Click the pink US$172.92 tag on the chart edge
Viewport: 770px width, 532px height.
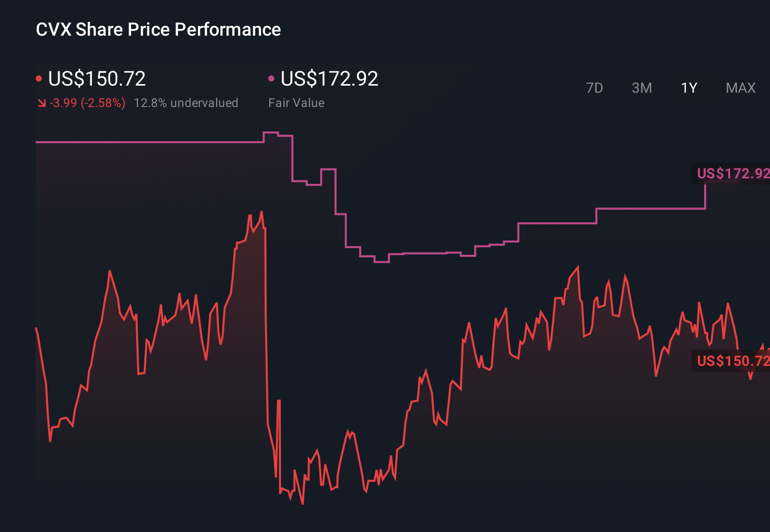pyautogui.click(x=732, y=173)
